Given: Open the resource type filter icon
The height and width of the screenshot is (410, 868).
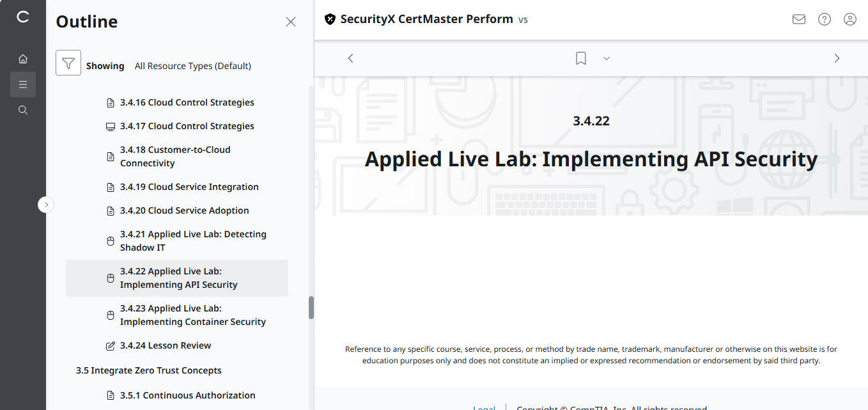Looking at the screenshot, I should [x=68, y=63].
